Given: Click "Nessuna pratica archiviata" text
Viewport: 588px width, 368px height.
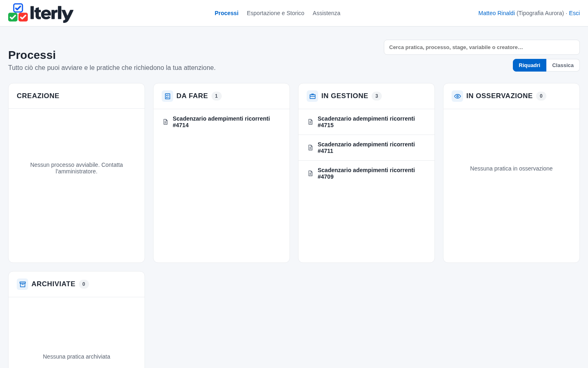Looking at the screenshot, I should coord(76,357).
